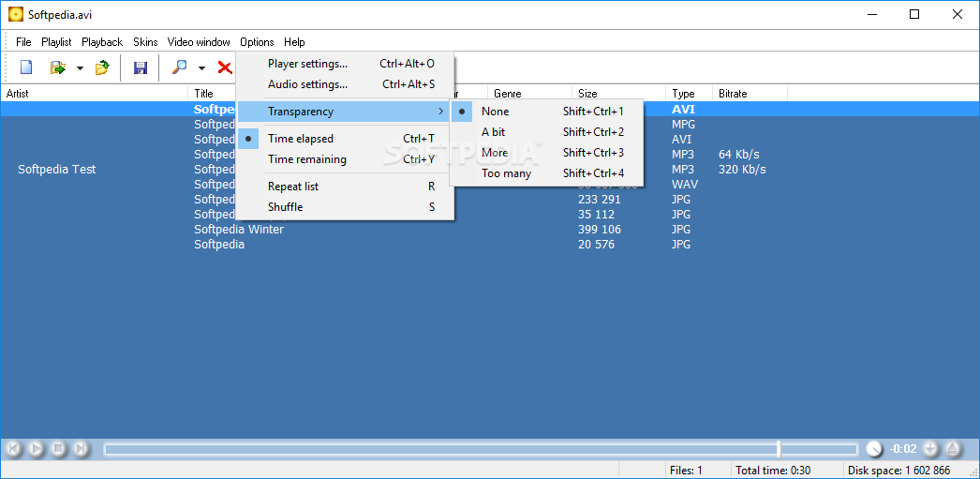Screen dimensions: 980x479
Task: Click the magnifying glass search icon
Action: (179, 67)
